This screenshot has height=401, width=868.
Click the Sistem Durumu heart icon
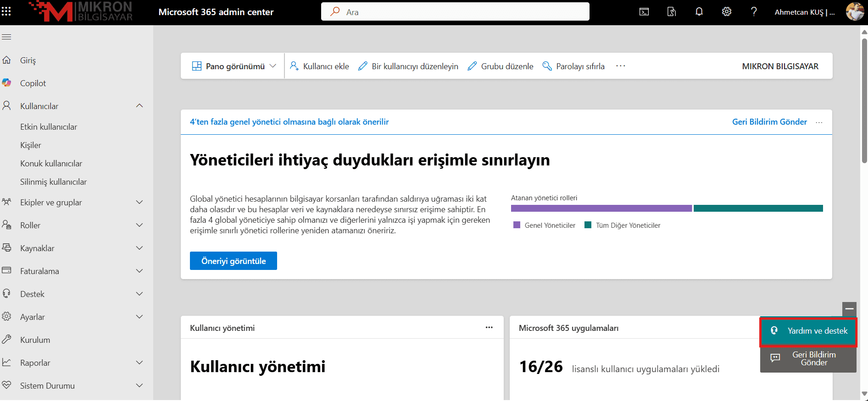6,385
